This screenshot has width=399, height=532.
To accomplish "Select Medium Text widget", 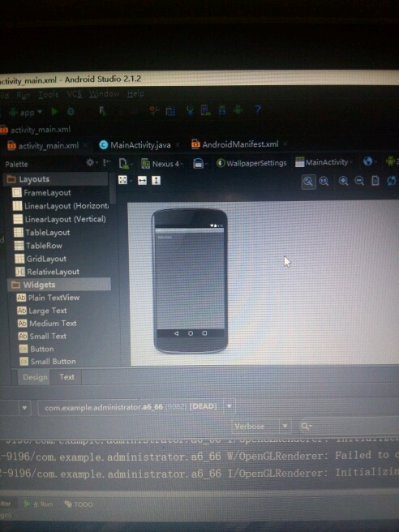I will [x=47, y=324].
